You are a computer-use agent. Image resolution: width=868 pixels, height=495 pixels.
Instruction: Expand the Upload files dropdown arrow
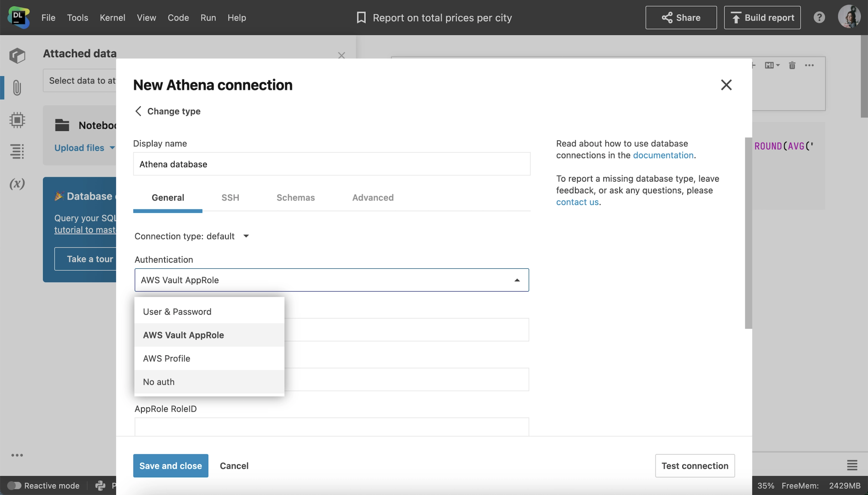coord(112,147)
